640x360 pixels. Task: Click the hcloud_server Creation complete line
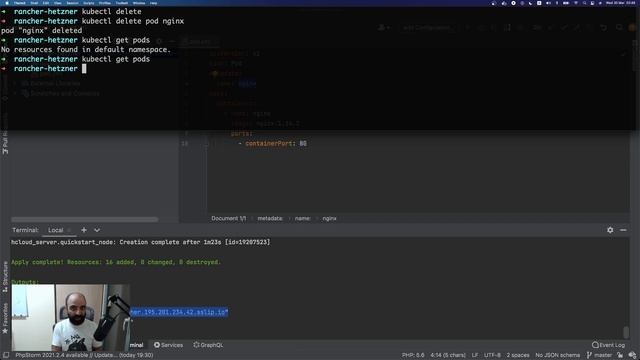coord(140,242)
